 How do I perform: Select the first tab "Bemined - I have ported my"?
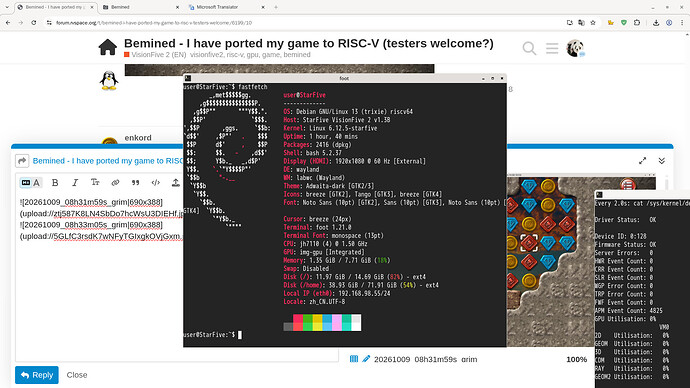(x=55, y=7)
